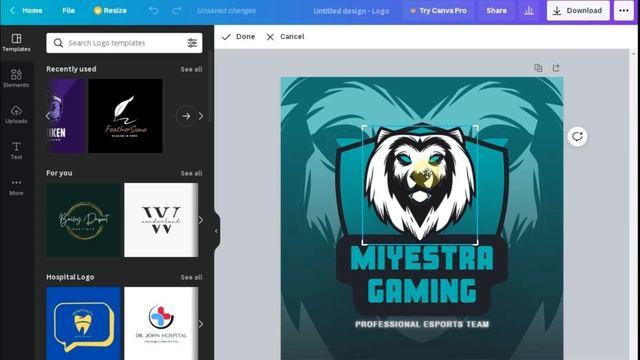Click the search magnifier icon
The width and height of the screenshot is (640, 360).
[x=58, y=43]
